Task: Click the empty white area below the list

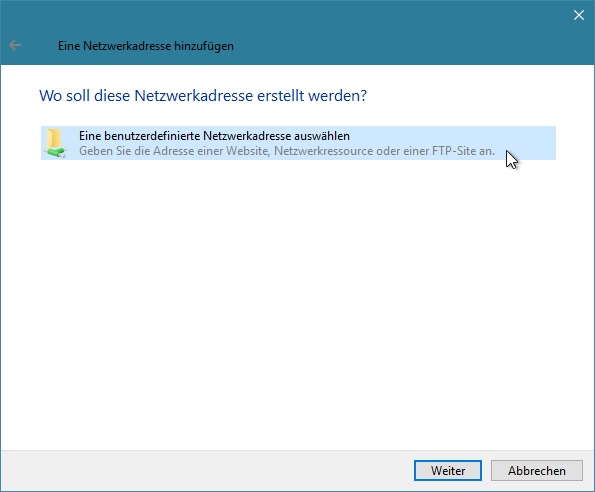Action: point(298,303)
